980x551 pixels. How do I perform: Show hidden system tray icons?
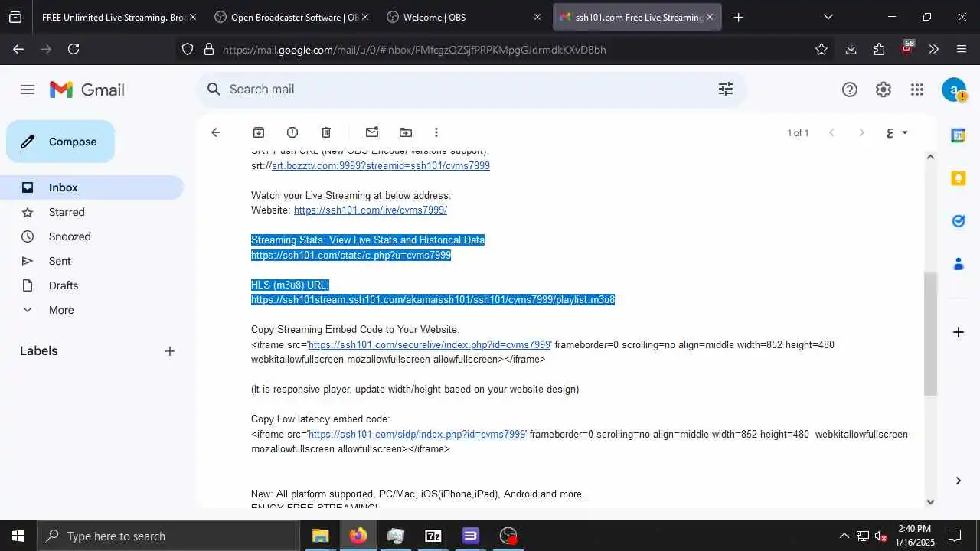(844, 536)
